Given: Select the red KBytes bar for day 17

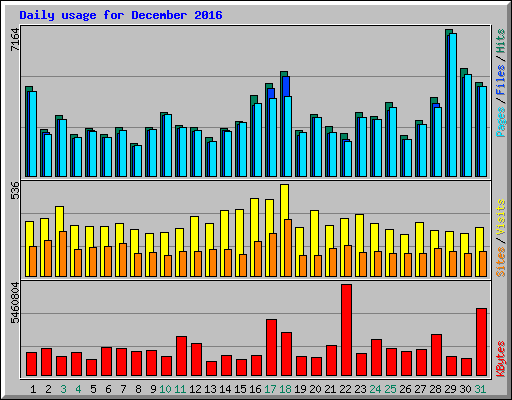Looking at the screenshot, I should [x=271, y=348].
